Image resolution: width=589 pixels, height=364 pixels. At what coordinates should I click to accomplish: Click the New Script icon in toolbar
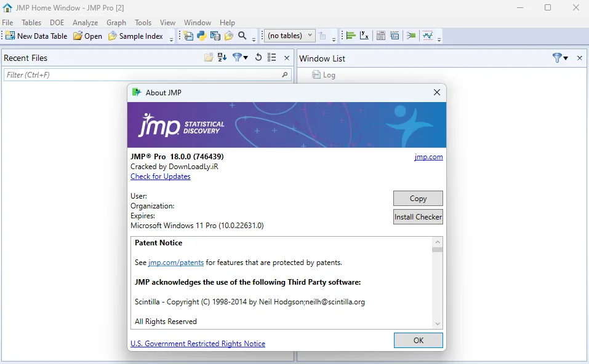click(x=188, y=36)
